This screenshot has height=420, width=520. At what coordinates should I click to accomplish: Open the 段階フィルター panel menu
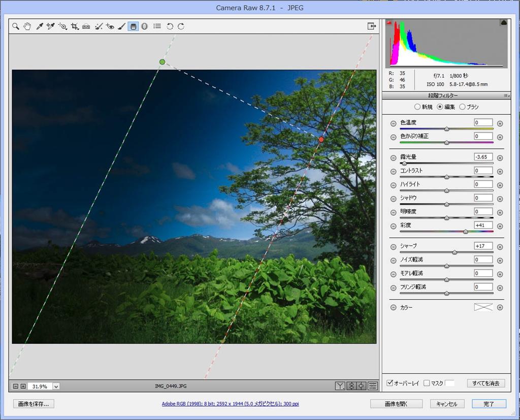(x=506, y=95)
